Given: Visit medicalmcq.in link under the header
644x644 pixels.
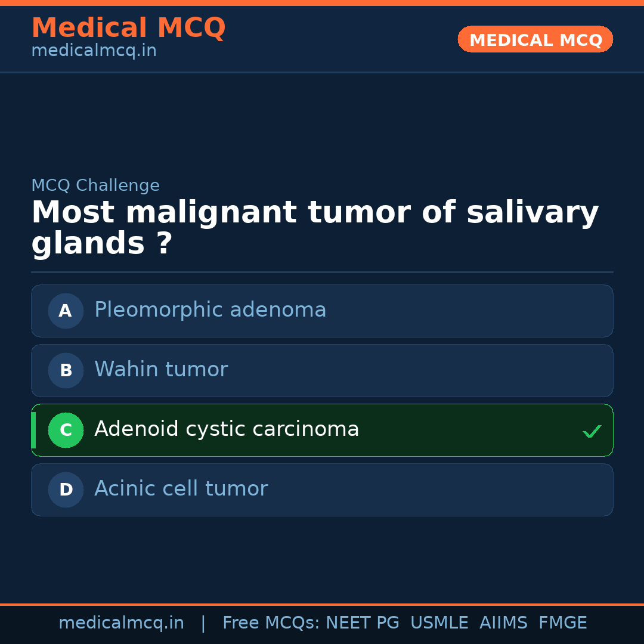Looking at the screenshot, I should pyautogui.click(x=94, y=51).
